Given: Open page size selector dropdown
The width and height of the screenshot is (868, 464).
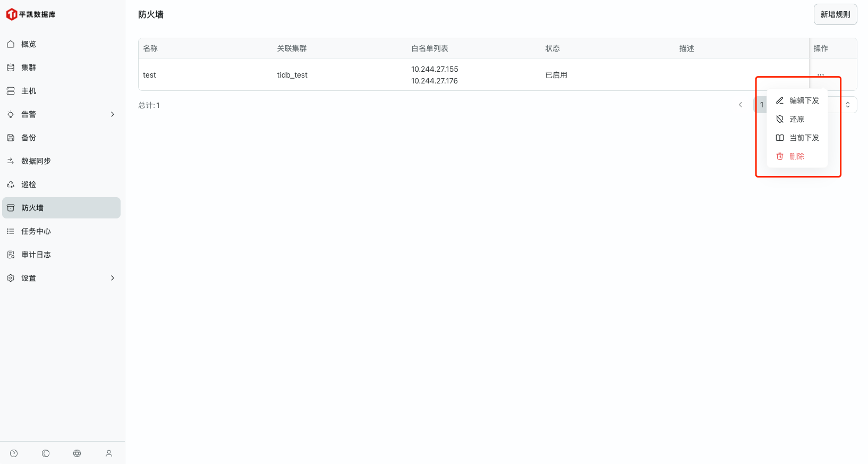Looking at the screenshot, I should point(847,105).
